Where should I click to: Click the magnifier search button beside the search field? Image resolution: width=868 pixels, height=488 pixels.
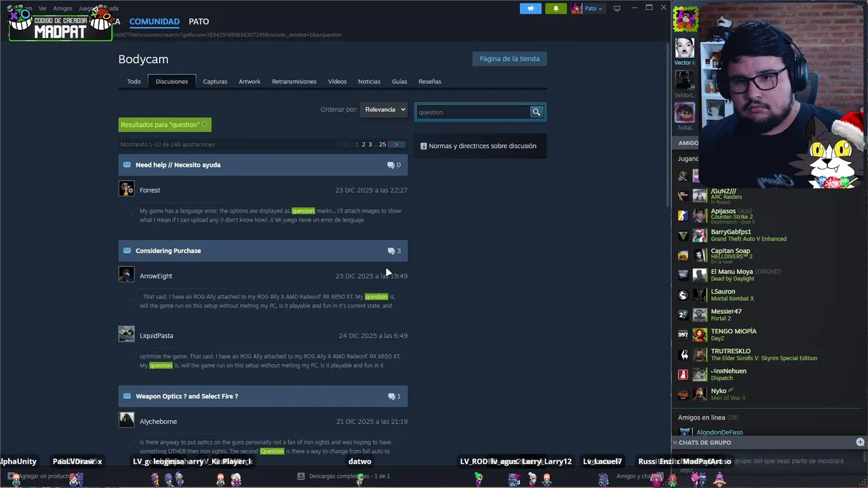click(536, 112)
